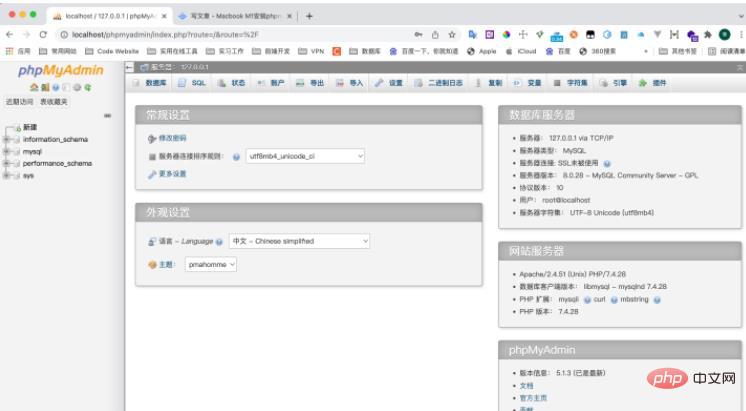Click the help icon after curl extension
746x411 pixels.
coord(614,300)
